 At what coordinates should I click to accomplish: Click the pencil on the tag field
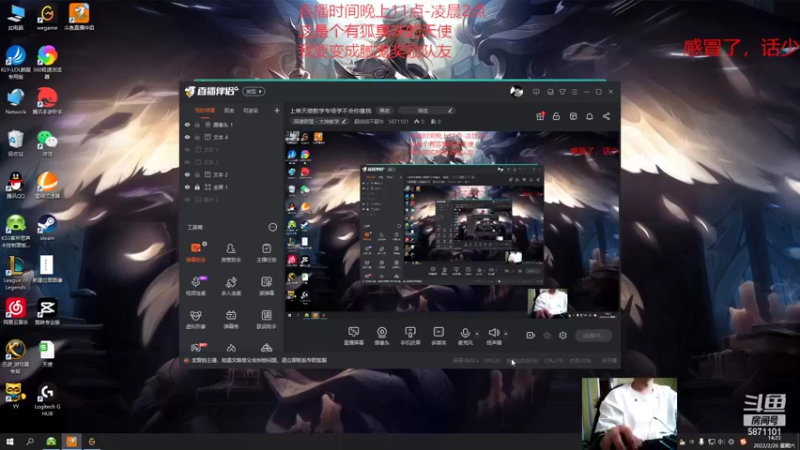pyautogui.click(x=450, y=110)
